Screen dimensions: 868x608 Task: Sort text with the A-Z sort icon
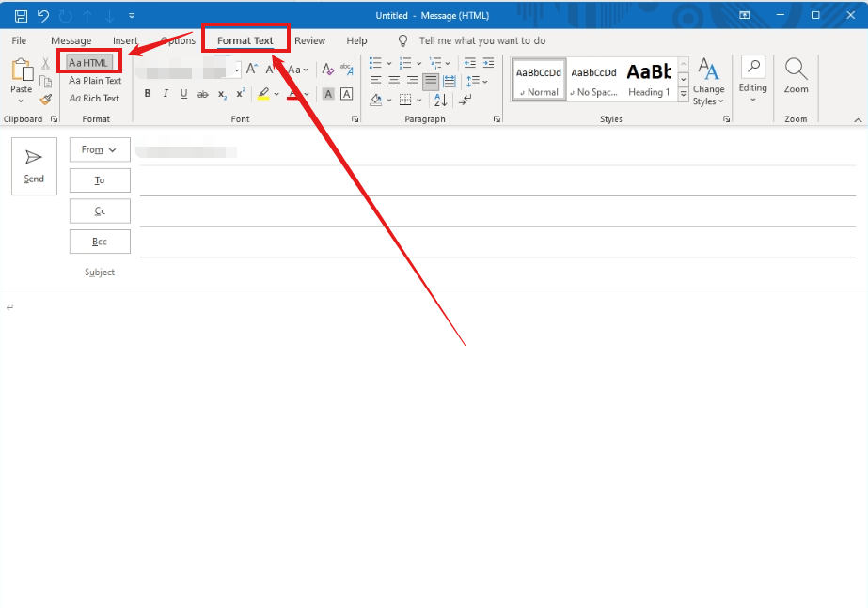click(441, 100)
